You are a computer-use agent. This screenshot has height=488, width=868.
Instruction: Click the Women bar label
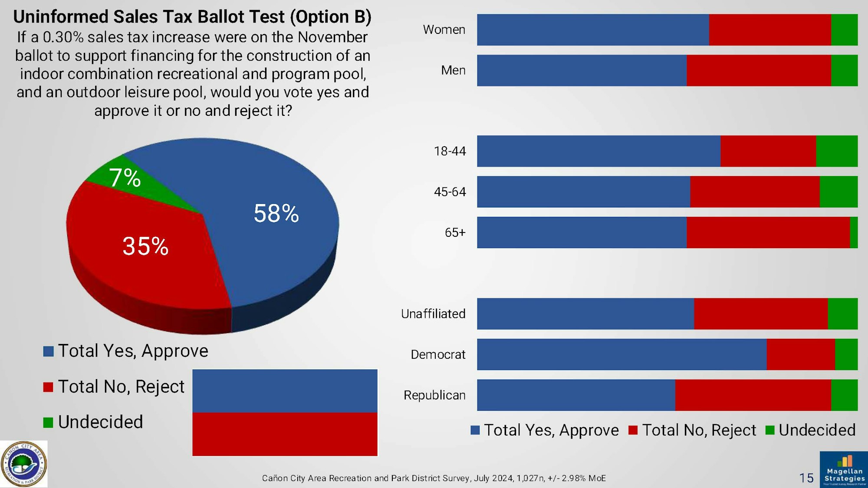(x=444, y=29)
